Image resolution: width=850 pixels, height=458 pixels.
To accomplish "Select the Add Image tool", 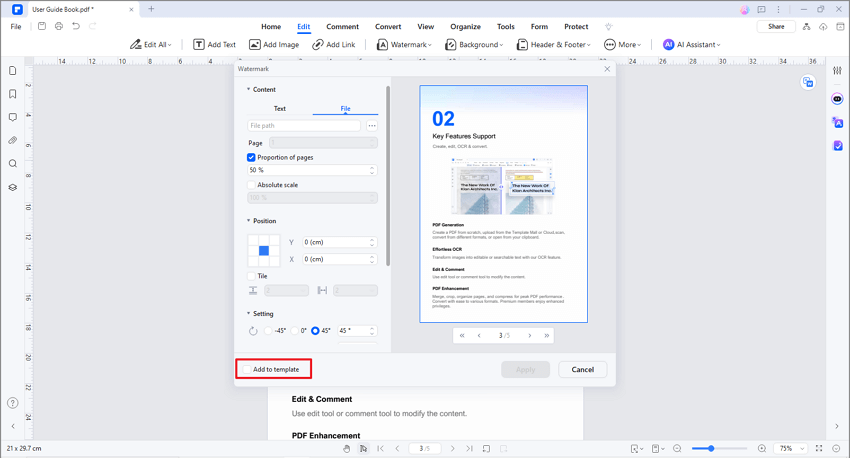I will click(x=274, y=44).
